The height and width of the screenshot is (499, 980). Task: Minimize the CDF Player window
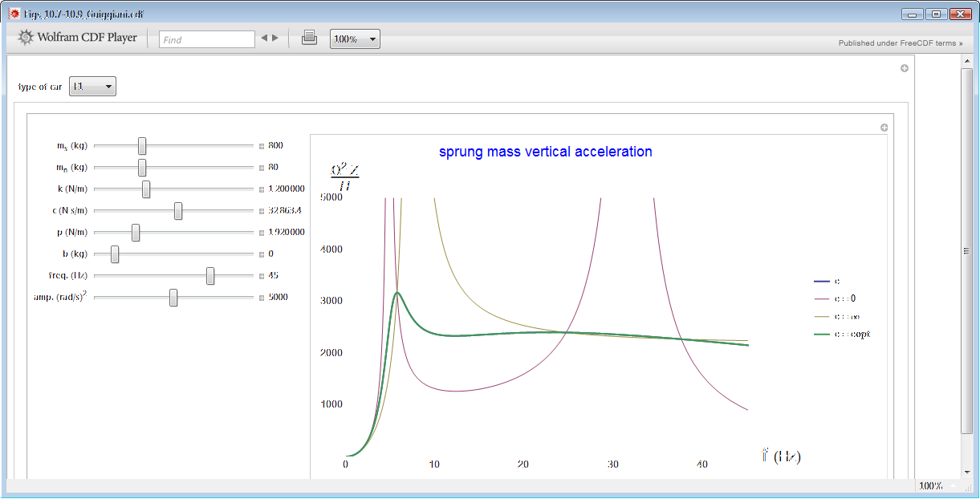912,14
